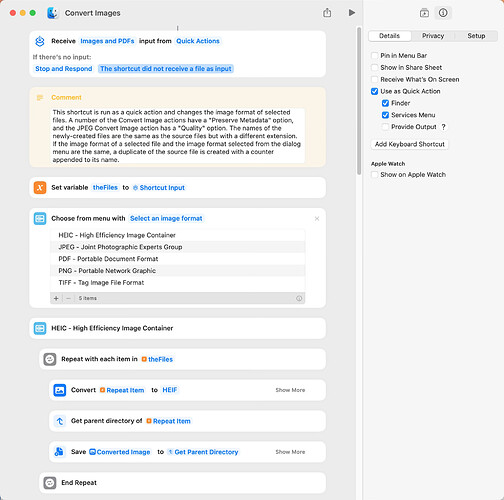Image resolution: width=504 pixels, height=500 pixels.
Task: Enable Show on Apple Watch
Action: [375, 174]
